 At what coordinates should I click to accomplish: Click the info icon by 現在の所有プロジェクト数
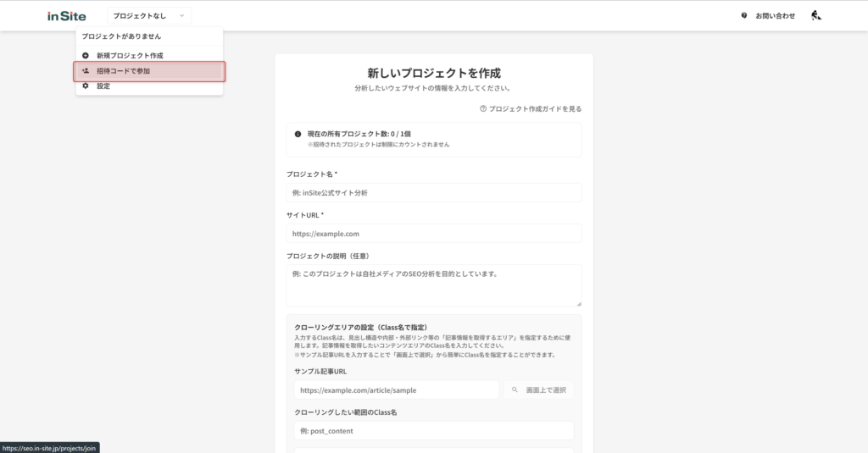(x=298, y=134)
